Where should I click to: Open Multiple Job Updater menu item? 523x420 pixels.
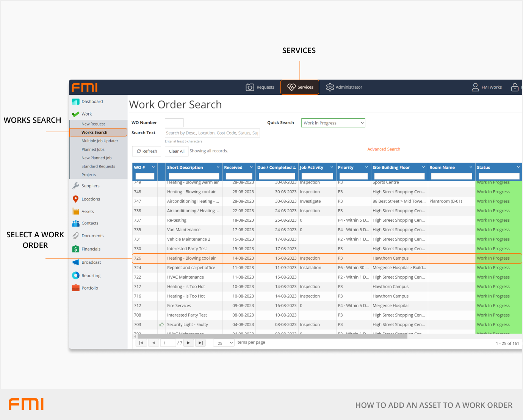[100, 141]
